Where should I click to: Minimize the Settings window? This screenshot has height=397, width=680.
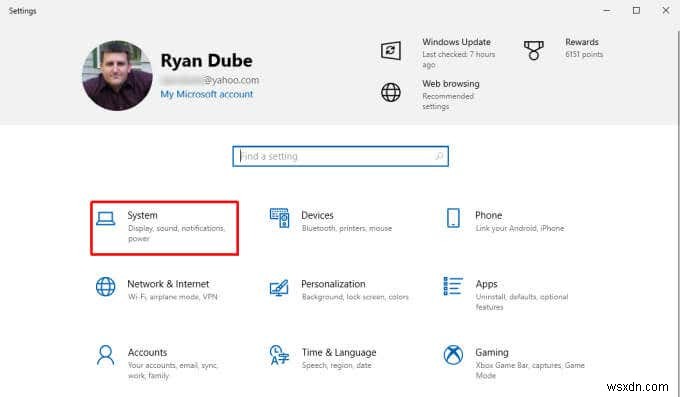coord(607,10)
